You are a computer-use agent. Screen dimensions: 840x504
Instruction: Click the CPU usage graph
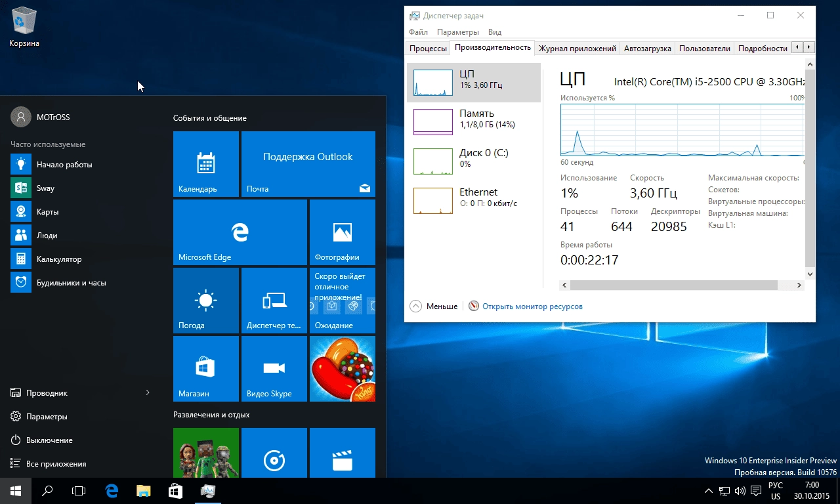682,130
